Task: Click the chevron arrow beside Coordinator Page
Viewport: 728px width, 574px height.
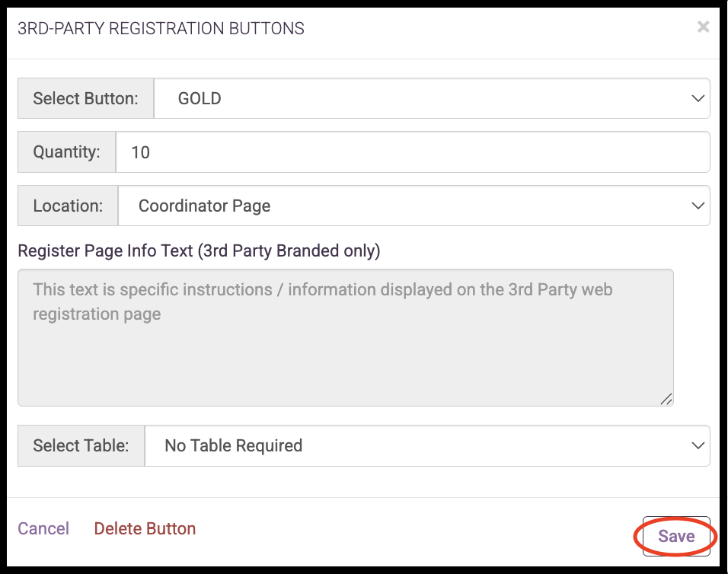Action: 698,206
